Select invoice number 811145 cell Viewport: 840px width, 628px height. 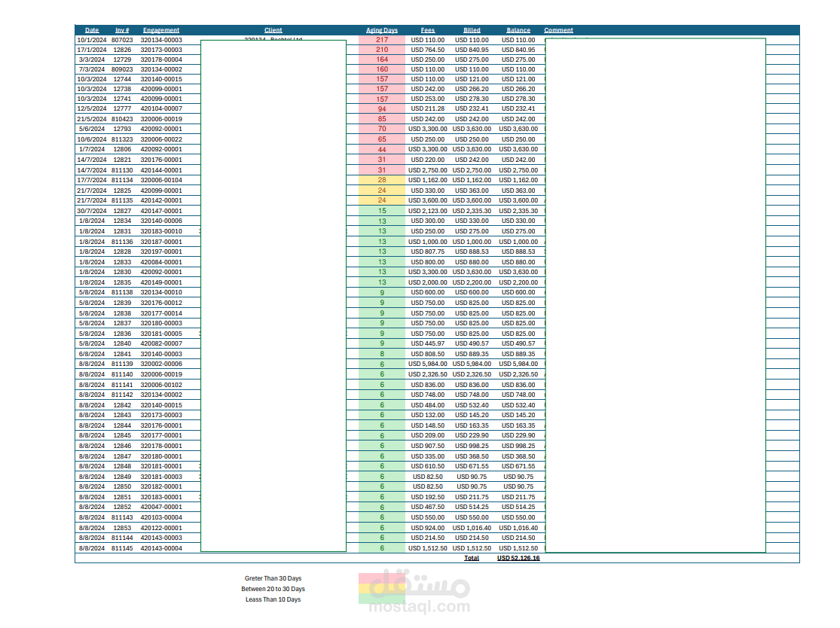coord(122,548)
